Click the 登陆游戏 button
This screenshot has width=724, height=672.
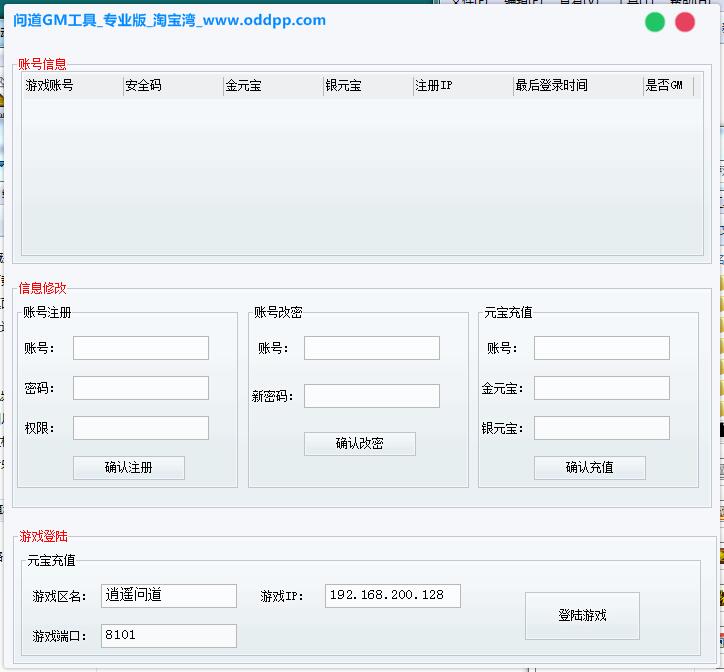click(x=582, y=615)
